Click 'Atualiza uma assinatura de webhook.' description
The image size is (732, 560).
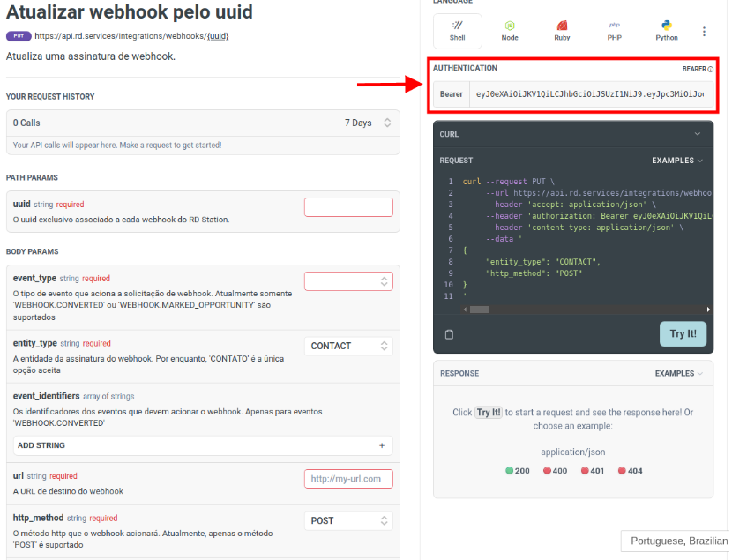[91, 56]
